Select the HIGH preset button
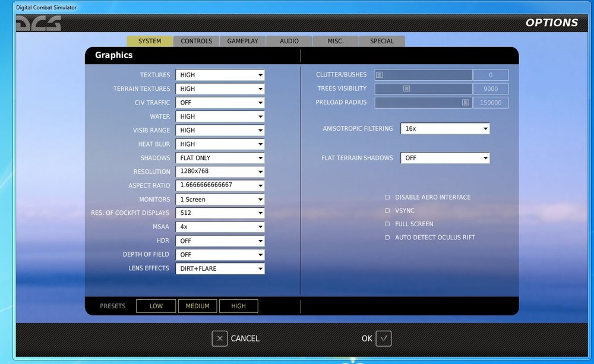 pos(238,306)
